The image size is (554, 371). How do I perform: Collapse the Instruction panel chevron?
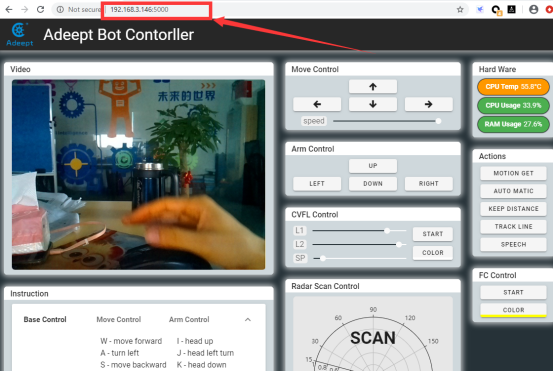[x=248, y=319]
